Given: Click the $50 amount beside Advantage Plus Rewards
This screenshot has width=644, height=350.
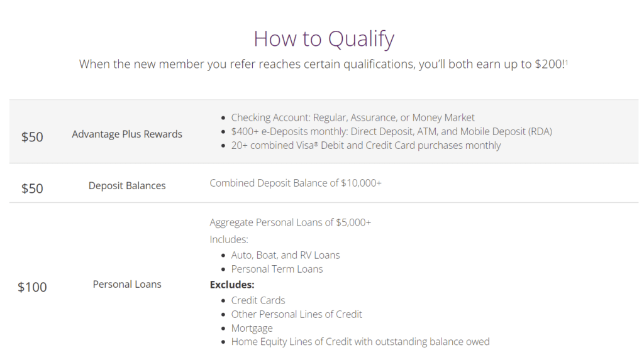Looking at the screenshot, I should [x=32, y=136].
